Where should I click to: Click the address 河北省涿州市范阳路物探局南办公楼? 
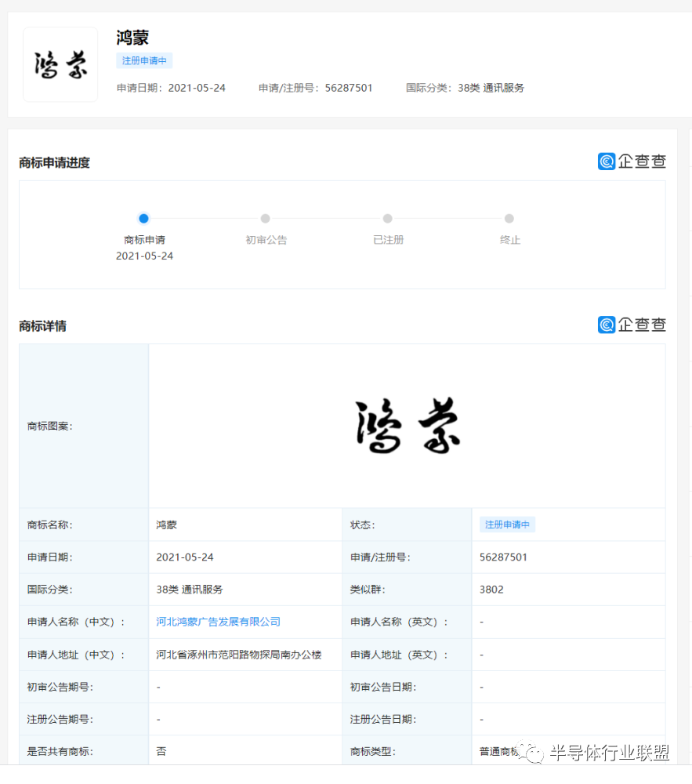pos(239,655)
